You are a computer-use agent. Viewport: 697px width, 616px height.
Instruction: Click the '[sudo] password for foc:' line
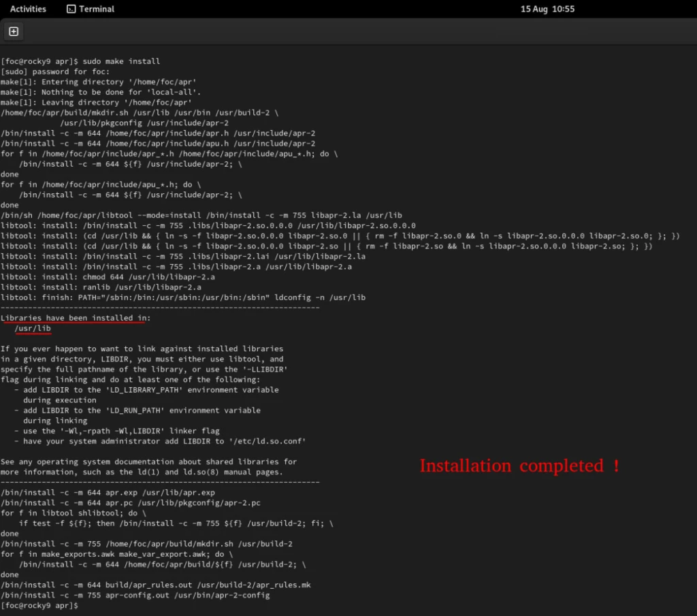click(54, 71)
